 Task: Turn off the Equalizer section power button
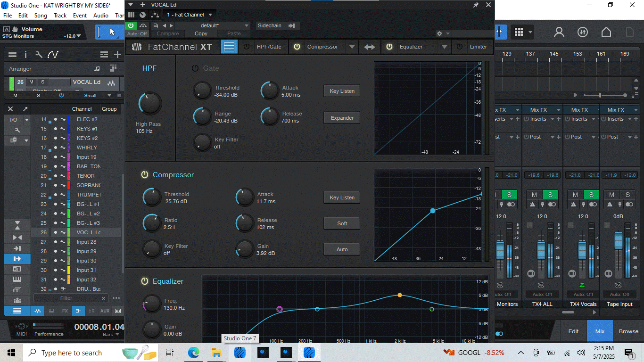(145, 281)
